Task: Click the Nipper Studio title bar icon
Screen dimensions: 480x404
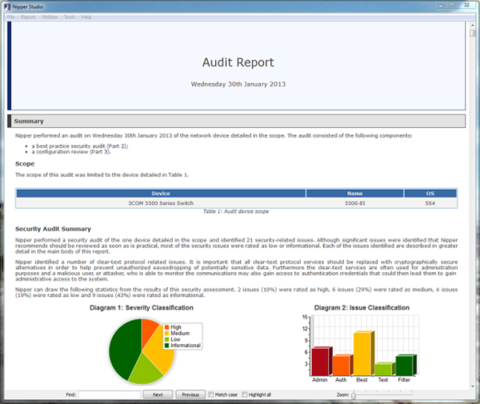Action: click(7, 7)
